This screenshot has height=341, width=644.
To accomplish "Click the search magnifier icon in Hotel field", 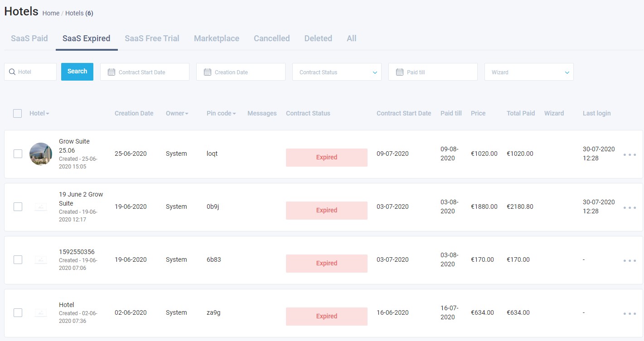I will [12, 72].
